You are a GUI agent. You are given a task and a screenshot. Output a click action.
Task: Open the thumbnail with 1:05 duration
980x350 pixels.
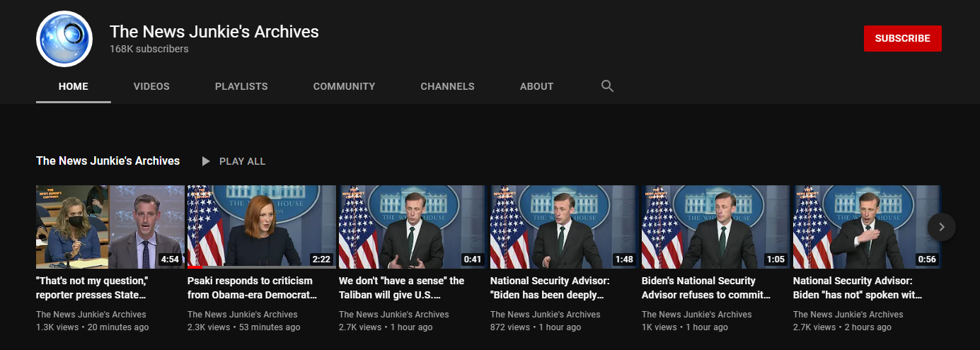click(716, 227)
